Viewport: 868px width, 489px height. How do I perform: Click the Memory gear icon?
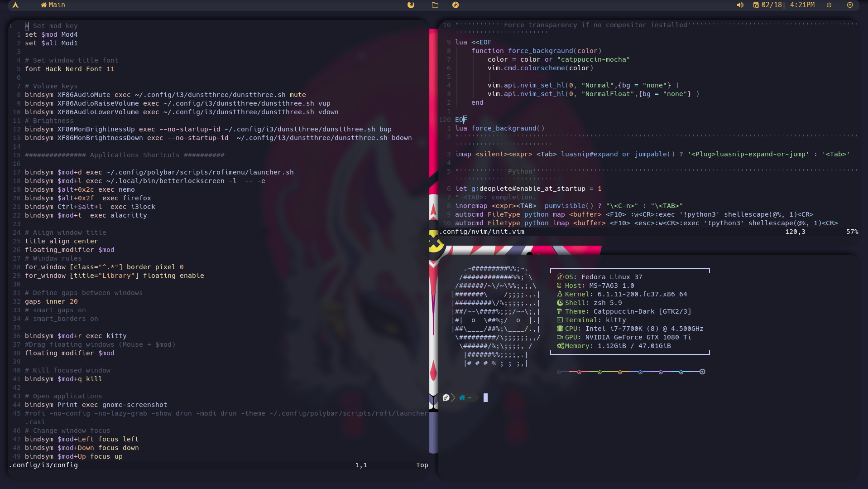click(560, 346)
